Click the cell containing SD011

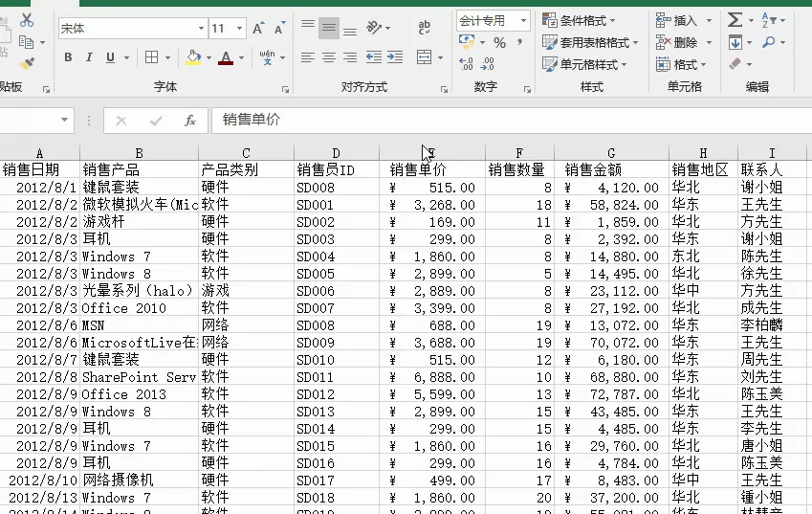click(337, 377)
